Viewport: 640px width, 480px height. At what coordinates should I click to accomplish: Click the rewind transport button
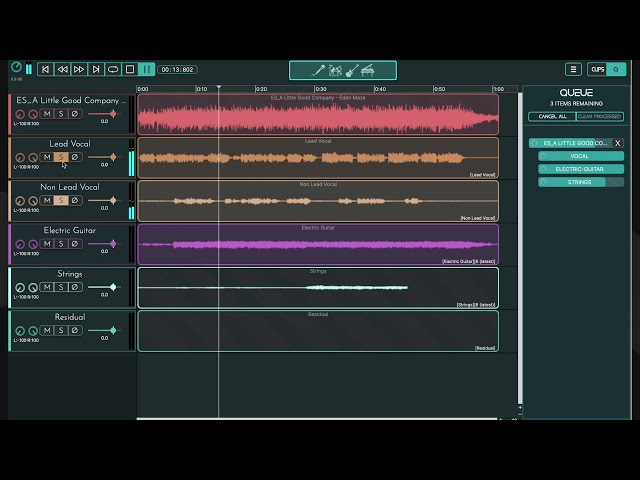tap(62, 69)
